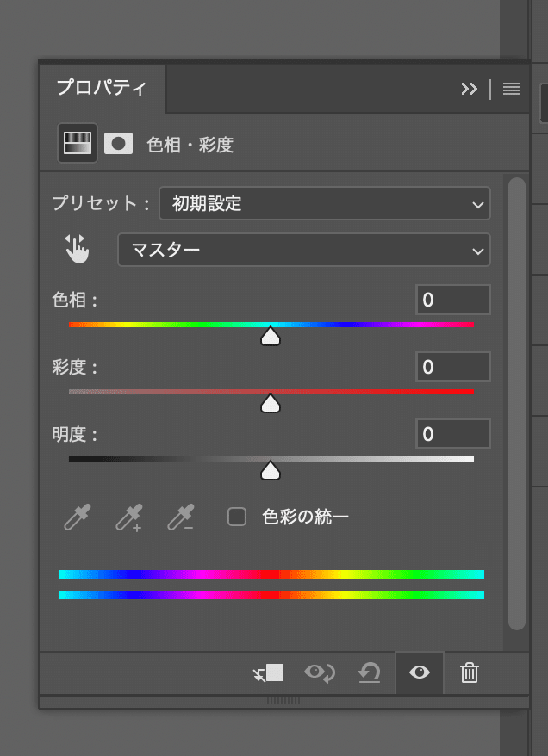Open the プリセット dropdown

coord(325,203)
